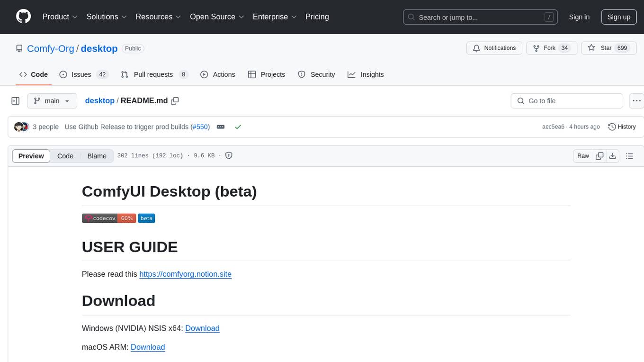Click the Download heading
The image size is (644, 362).
coord(118,301)
